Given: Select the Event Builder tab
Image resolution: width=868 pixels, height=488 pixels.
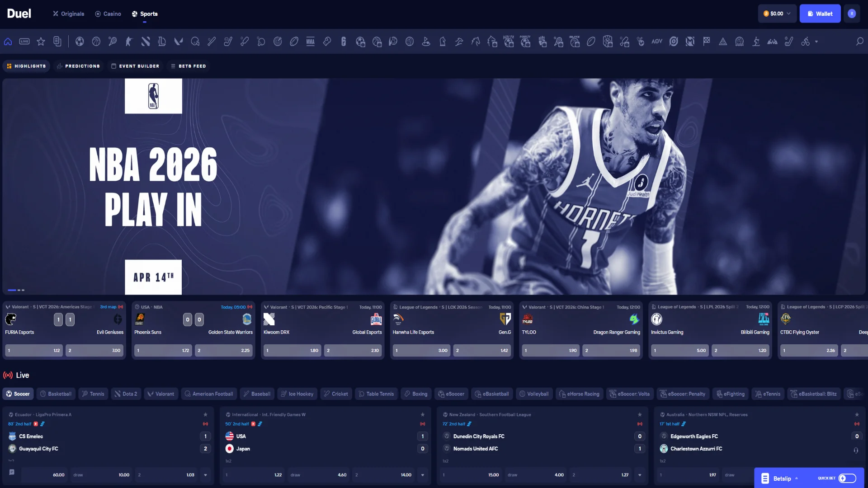Looking at the screenshot, I should [x=135, y=66].
